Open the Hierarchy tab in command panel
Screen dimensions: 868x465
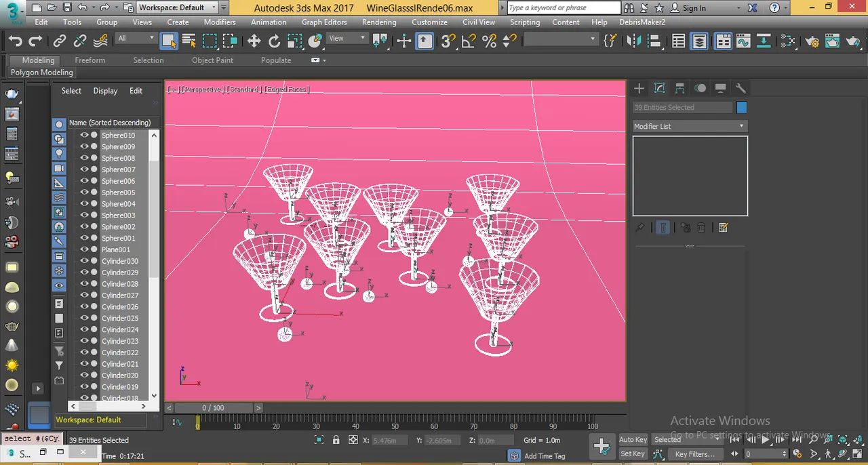click(679, 88)
